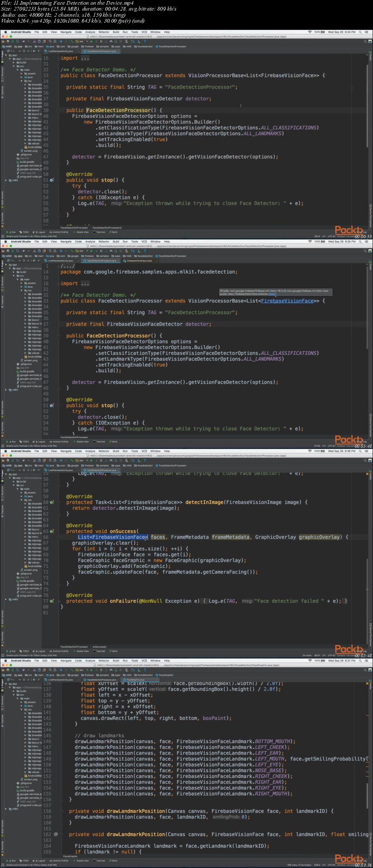Click FaceGraphic class in the navigation breadcrumb bar
This screenshot has height=868, width=373.
[164, 675]
